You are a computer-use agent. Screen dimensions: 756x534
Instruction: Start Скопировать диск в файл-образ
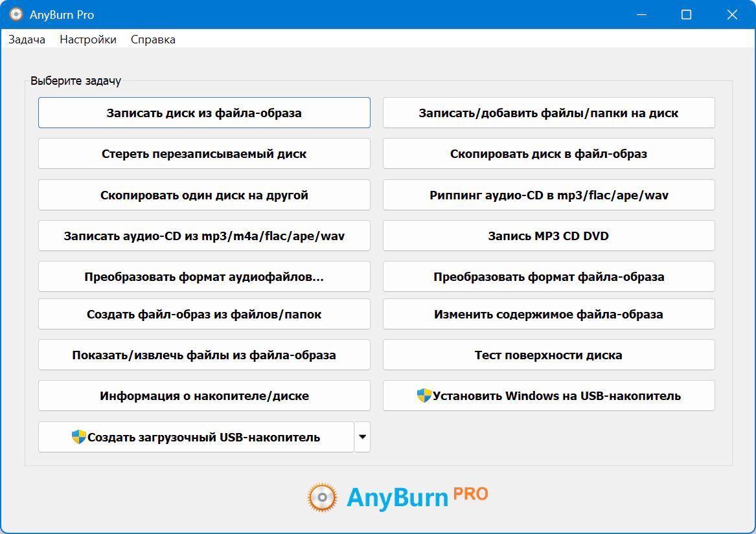(x=549, y=154)
